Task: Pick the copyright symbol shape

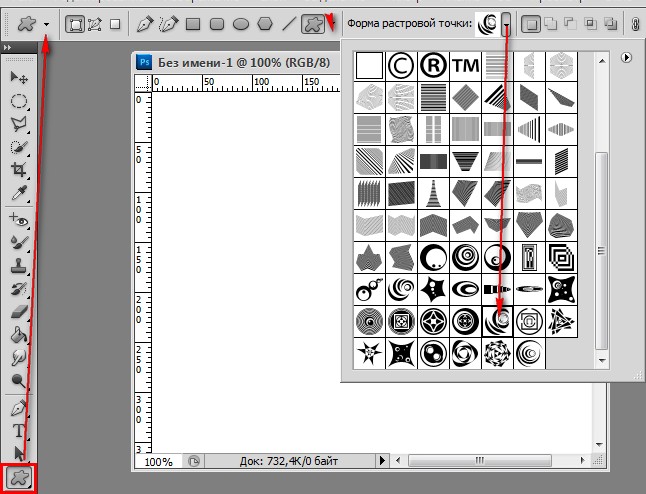Action: 401,66
